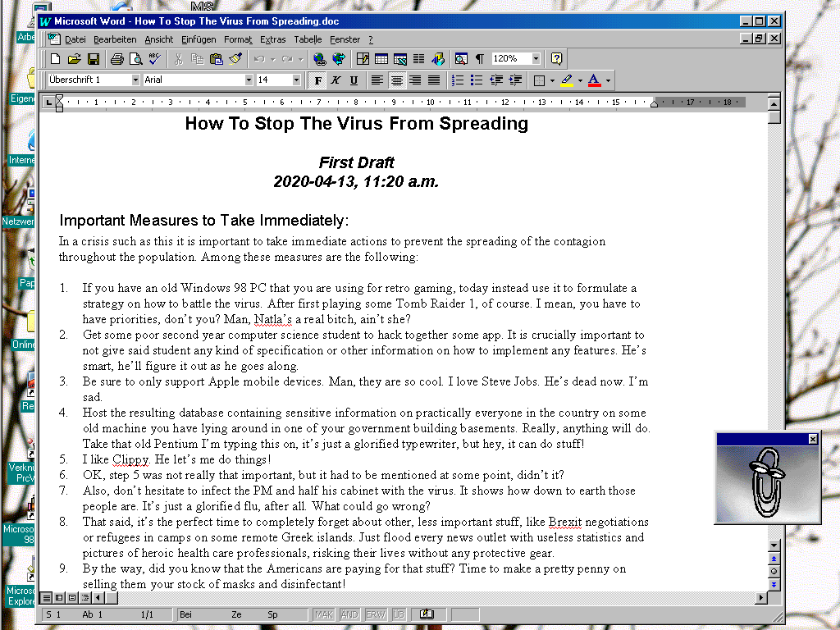This screenshot has height=630, width=840.
Task: Apply the yellow highlight color
Action: (x=567, y=80)
